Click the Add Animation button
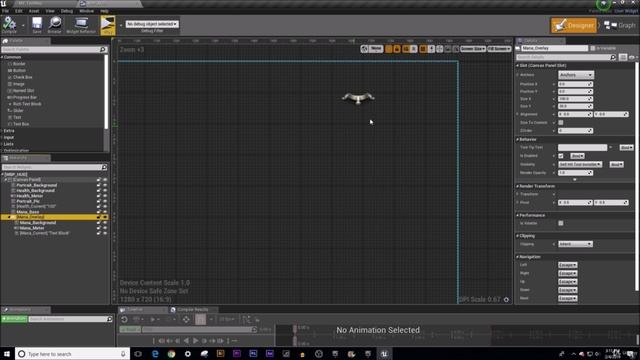This screenshot has width=640, height=360. click(14, 319)
